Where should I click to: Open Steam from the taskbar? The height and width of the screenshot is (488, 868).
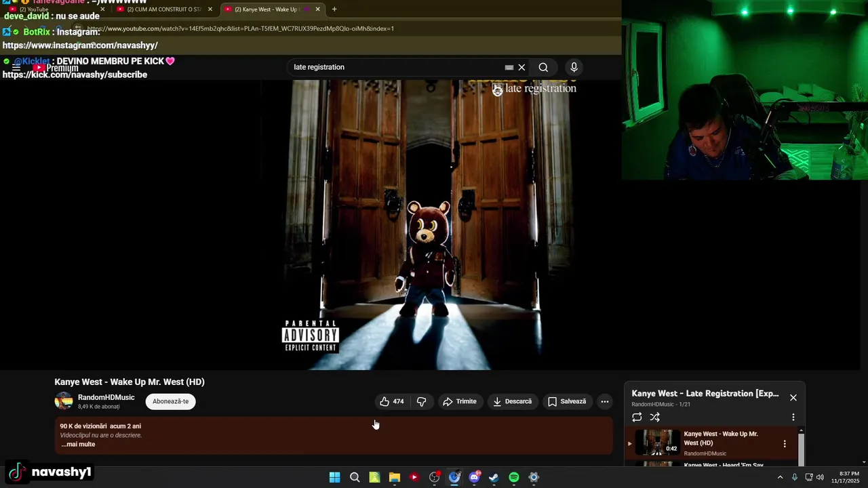point(494,477)
